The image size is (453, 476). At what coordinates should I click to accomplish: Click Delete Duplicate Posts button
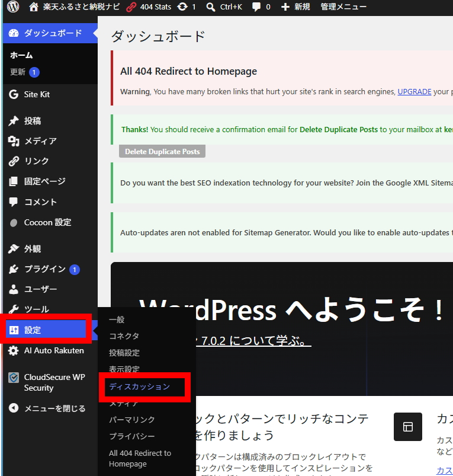point(162,152)
